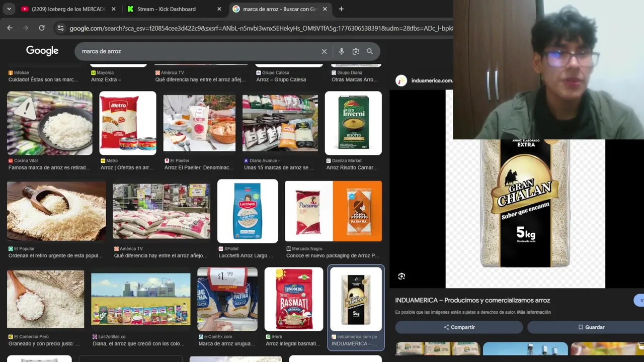Select the highlighted Gran Chalan 5kg thumbnail
The width and height of the screenshot is (644, 362).
click(356, 299)
